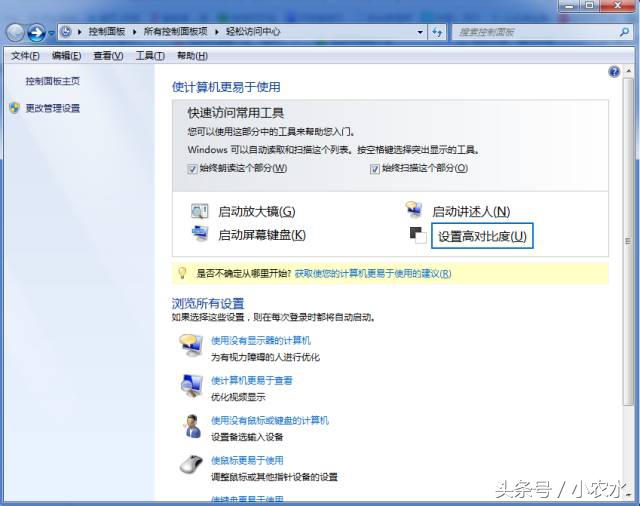This screenshot has height=506, width=640.
Task: Click icon for 使用没有显示器的计算机
Action: (x=191, y=345)
